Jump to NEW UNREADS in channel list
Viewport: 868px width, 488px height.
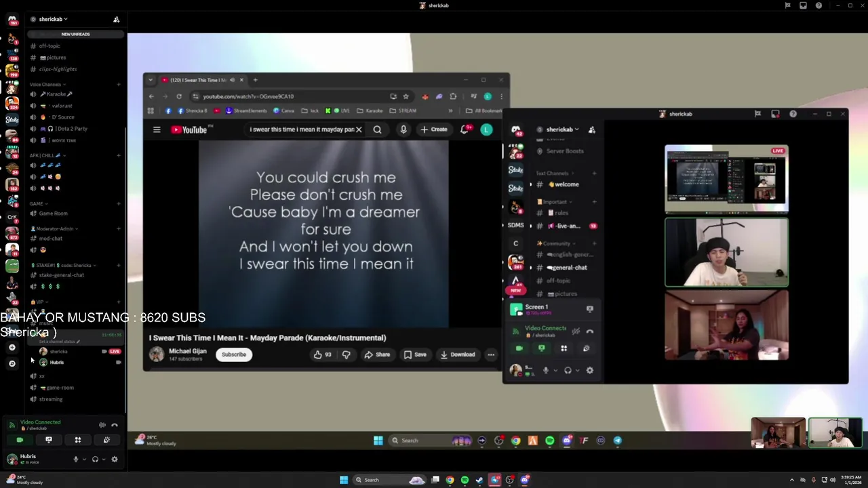(75, 34)
